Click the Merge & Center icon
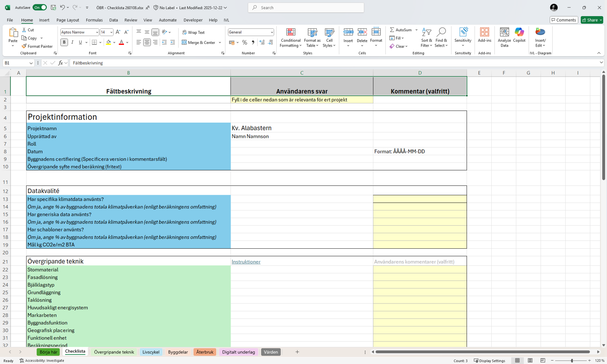The image size is (607, 364). (184, 43)
